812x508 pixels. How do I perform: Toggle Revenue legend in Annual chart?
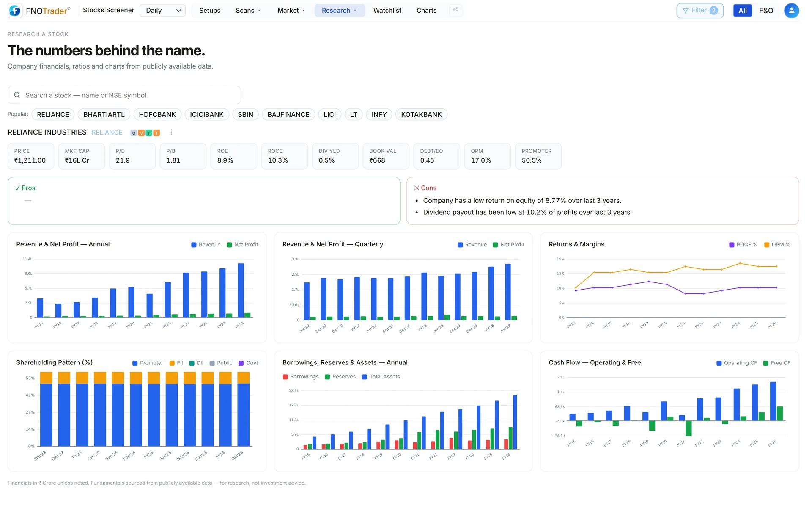pos(206,245)
